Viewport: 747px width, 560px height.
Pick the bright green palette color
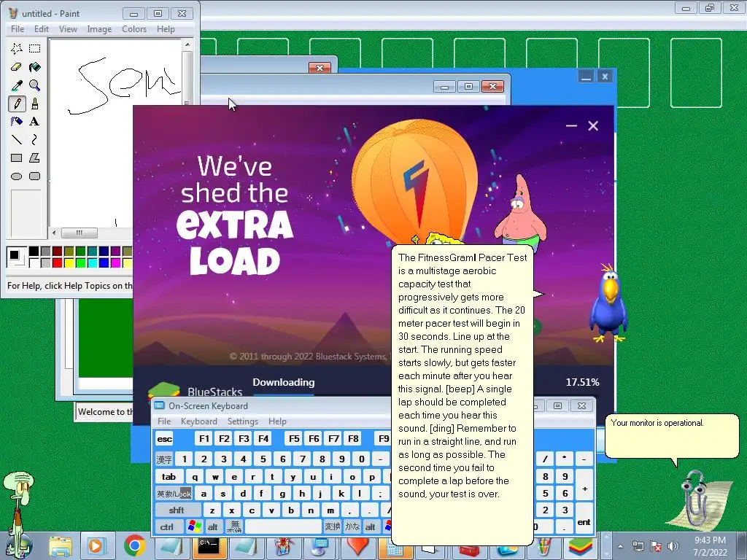click(80, 262)
